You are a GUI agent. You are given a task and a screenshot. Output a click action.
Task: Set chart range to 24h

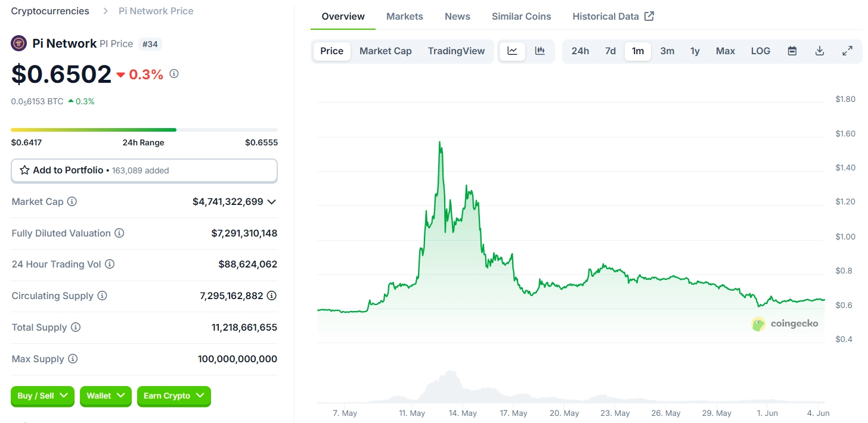coord(580,51)
